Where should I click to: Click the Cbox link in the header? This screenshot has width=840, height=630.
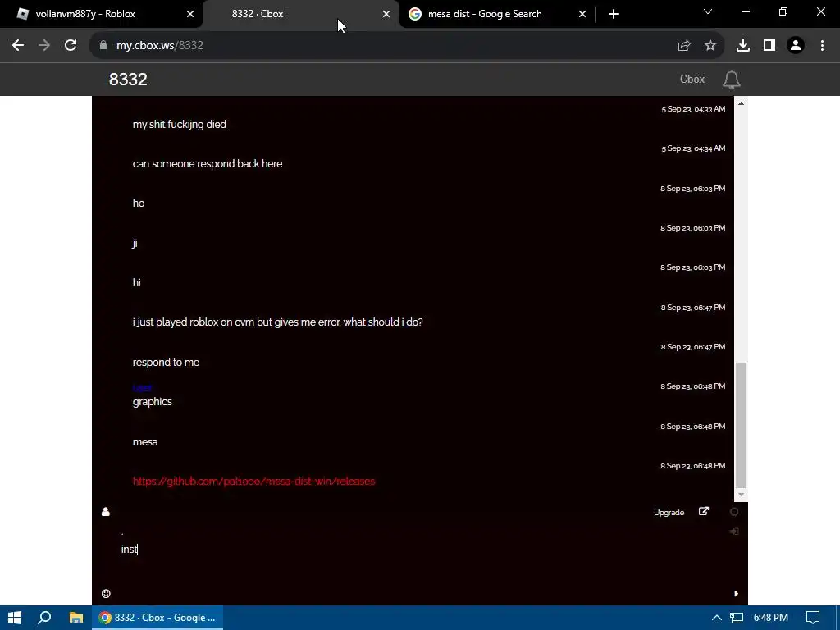point(692,80)
